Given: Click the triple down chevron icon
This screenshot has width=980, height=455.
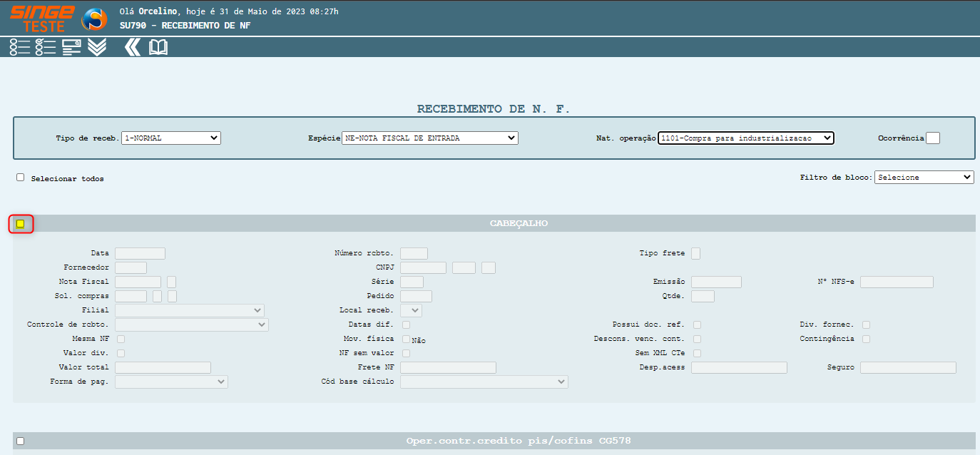Looking at the screenshot, I should coord(97,47).
